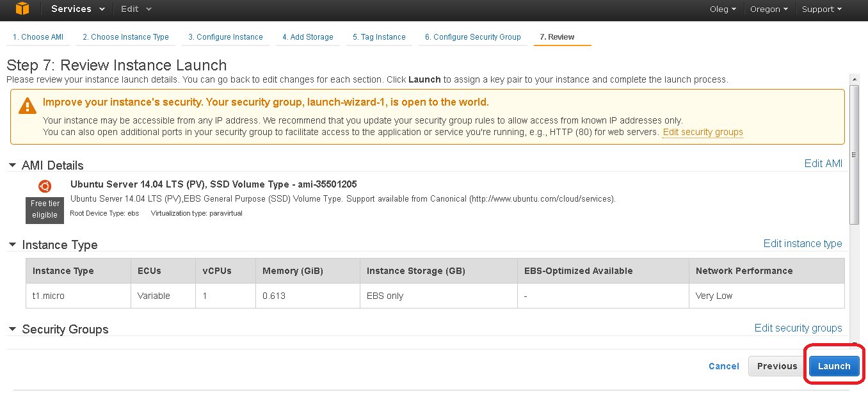The image size is (868, 393).
Task: Expand the Security Groups section
Action: pyautogui.click(x=12, y=329)
